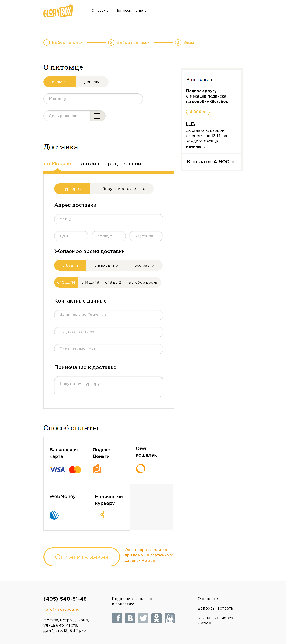
Task: Switch to почтой в города России tab
Action: 109,164
